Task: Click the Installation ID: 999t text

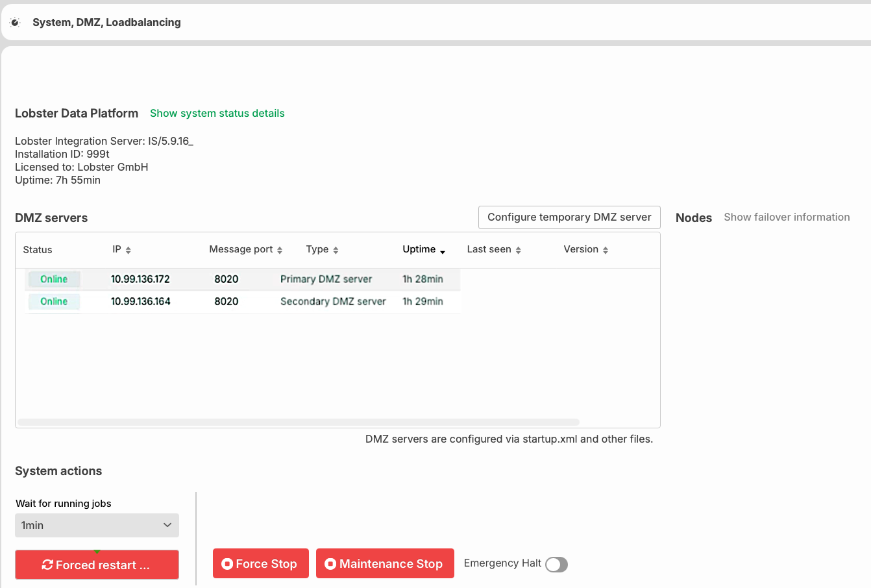Action: (62, 154)
